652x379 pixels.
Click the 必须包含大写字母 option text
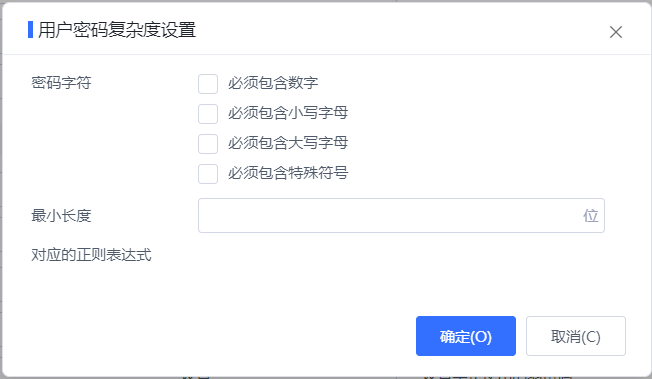point(288,143)
